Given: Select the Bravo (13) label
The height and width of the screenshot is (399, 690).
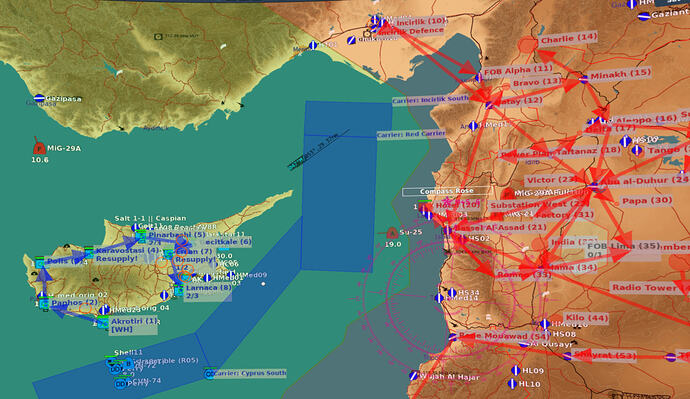Looking at the screenshot, I should coord(537,82).
